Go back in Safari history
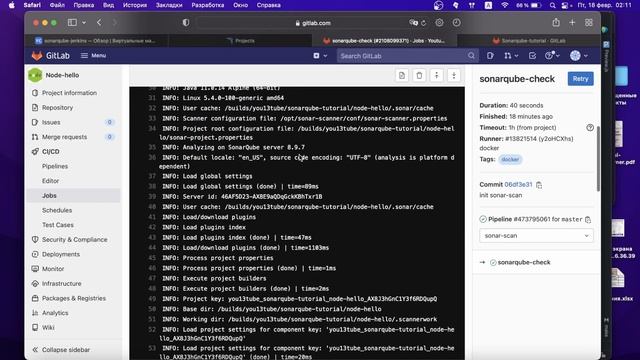Image resolution: width=640 pixels, height=360 pixels. click(99, 22)
